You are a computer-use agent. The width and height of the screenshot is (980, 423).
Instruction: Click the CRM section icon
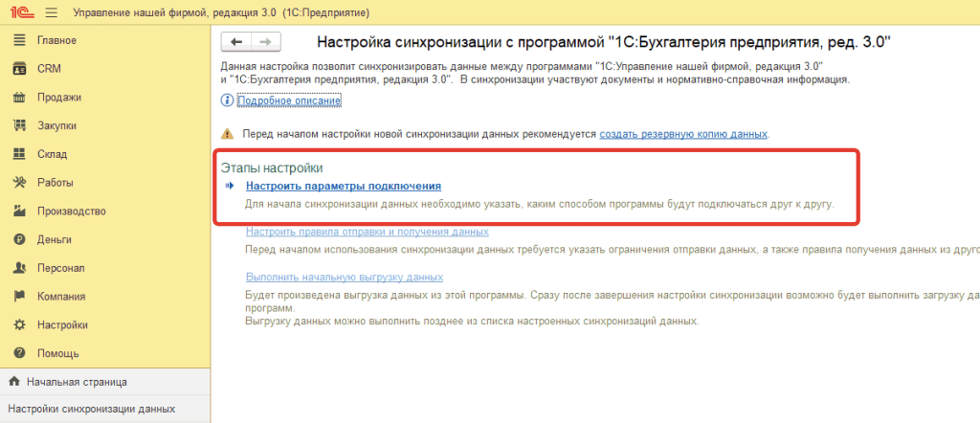(19, 69)
